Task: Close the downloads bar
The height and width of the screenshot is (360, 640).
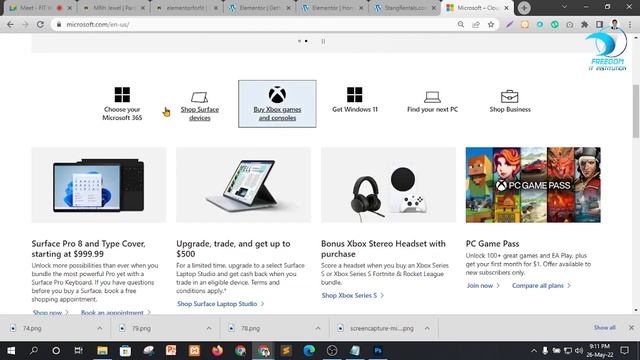Action: coord(631,327)
